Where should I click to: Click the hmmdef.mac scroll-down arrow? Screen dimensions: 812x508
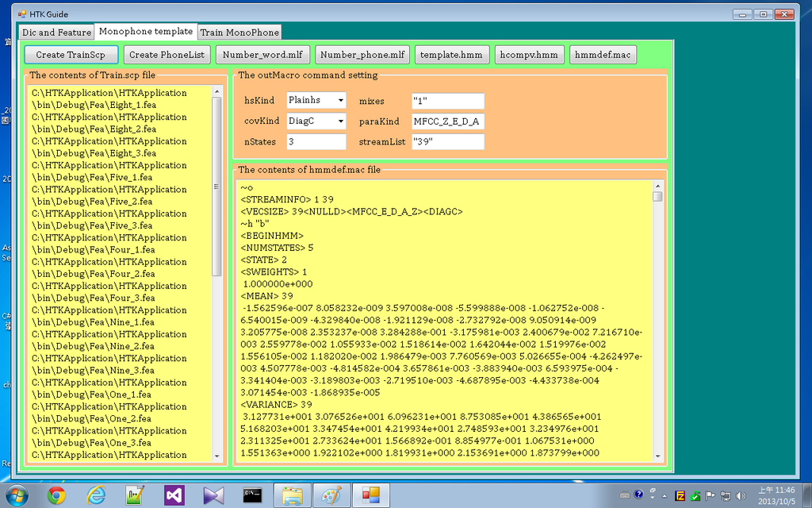click(x=657, y=456)
